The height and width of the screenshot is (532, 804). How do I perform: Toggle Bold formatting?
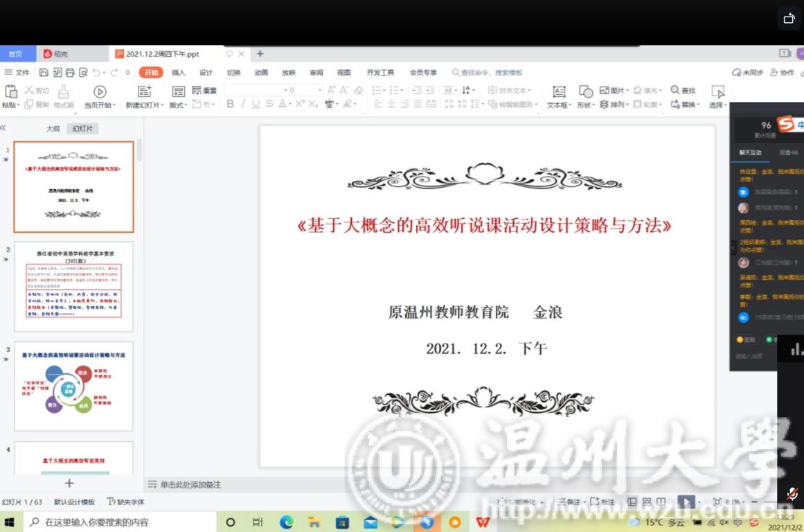(x=230, y=104)
